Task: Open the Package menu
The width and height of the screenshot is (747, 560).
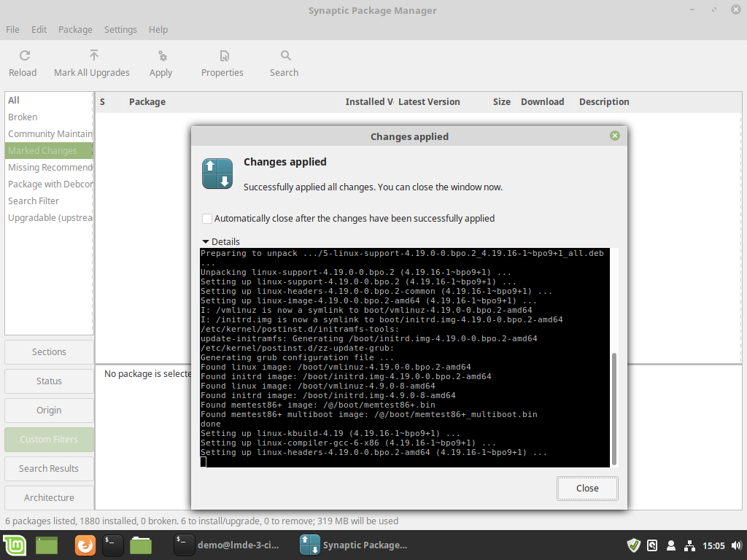Action: (75, 29)
